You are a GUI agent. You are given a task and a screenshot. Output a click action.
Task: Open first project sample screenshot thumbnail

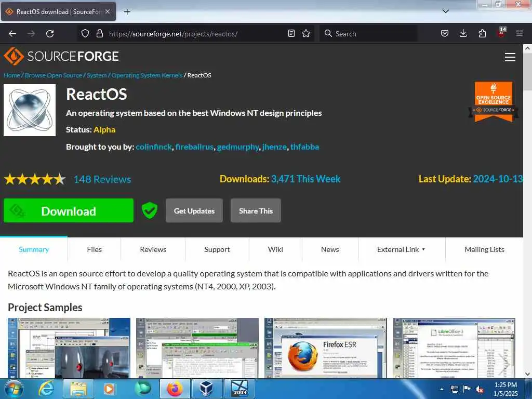pos(69,348)
